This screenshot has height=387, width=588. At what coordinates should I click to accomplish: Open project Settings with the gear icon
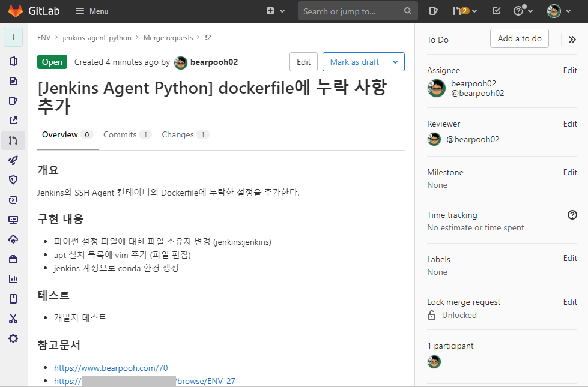[x=13, y=338]
